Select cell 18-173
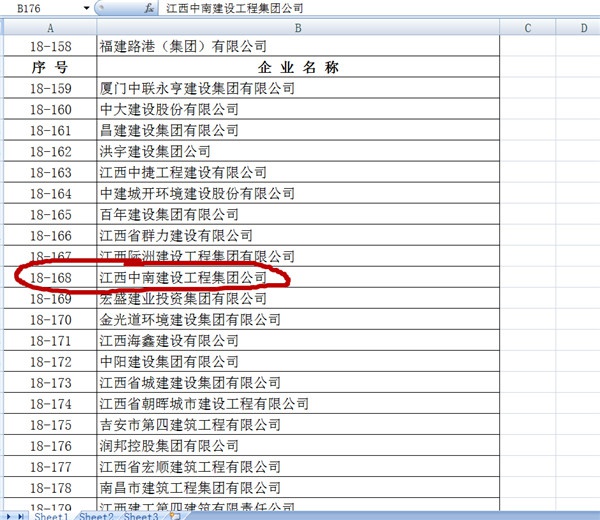The height and width of the screenshot is (520, 600). (x=50, y=382)
